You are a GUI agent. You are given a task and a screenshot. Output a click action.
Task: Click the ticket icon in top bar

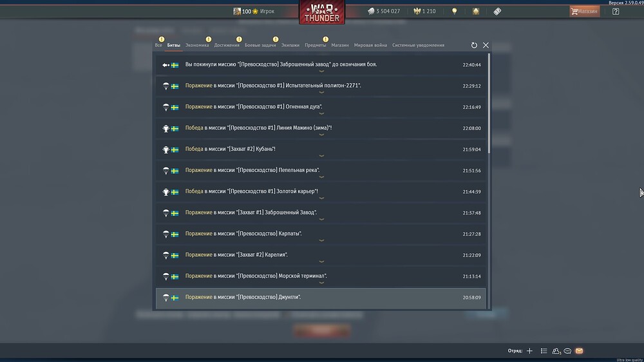pyautogui.click(x=497, y=11)
